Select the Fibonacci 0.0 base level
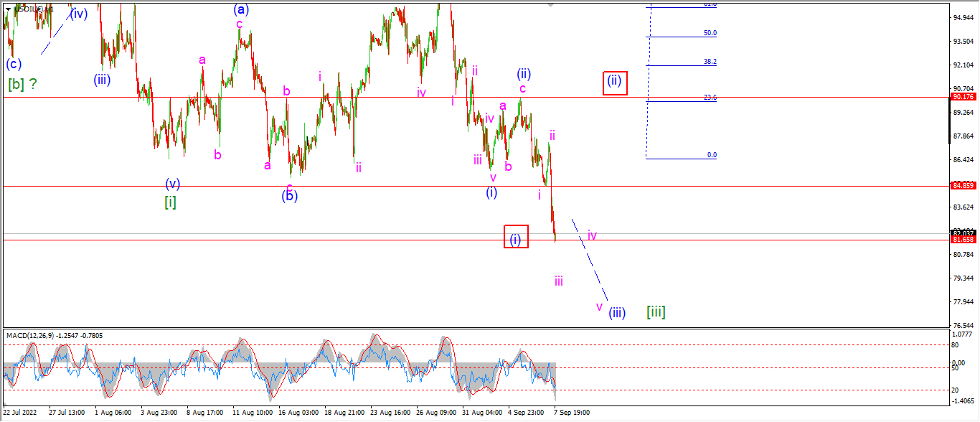The width and height of the screenshot is (980, 422). tap(712, 155)
